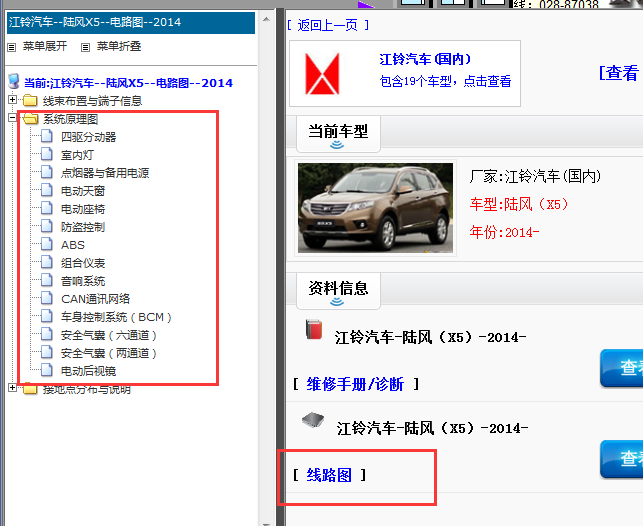Select the 安全气囊（六通道） tree item
Screen dimensions: 643x526
tap(109, 335)
